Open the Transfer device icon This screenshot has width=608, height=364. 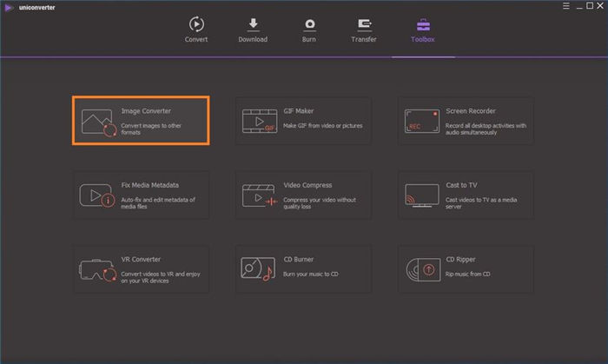tap(364, 24)
